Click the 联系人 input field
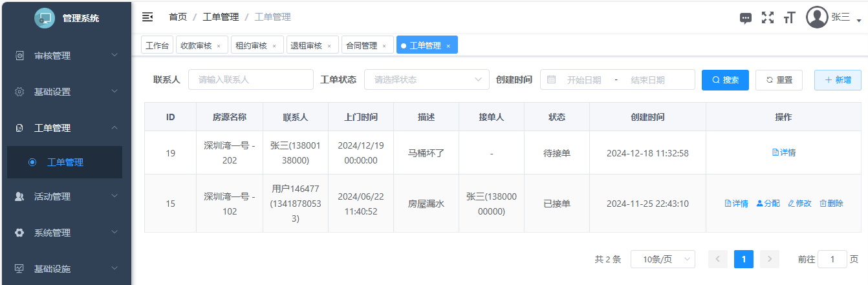The height and width of the screenshot is (285, 868). 250,79
